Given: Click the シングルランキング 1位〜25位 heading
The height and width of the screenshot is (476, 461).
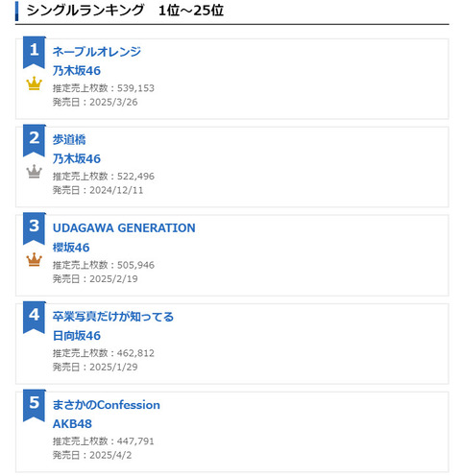Looking at the screenshot, I should pyautogui.click(x=125, y=11).
